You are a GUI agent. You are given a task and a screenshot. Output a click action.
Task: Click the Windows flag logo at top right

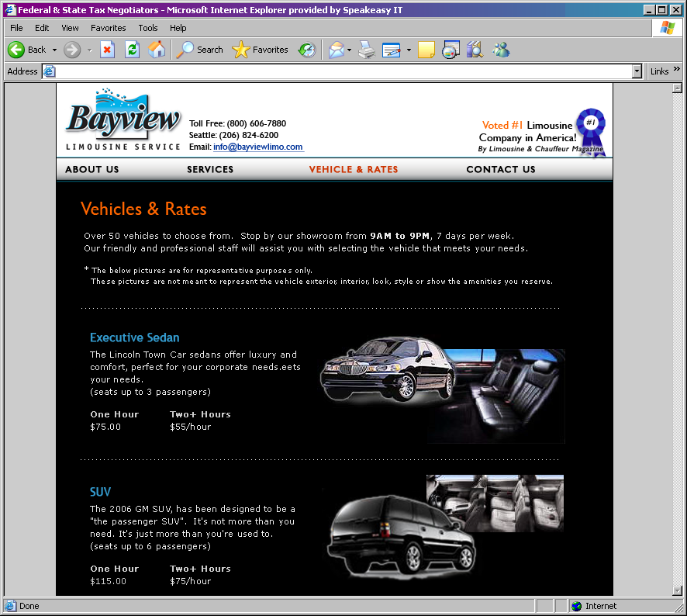click(668, 28)
